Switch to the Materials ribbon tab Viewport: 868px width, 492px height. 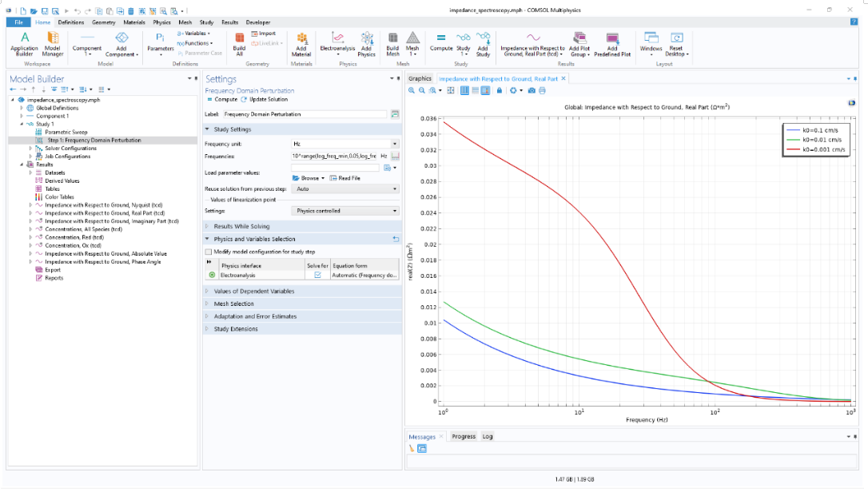[x=134, y=22]
